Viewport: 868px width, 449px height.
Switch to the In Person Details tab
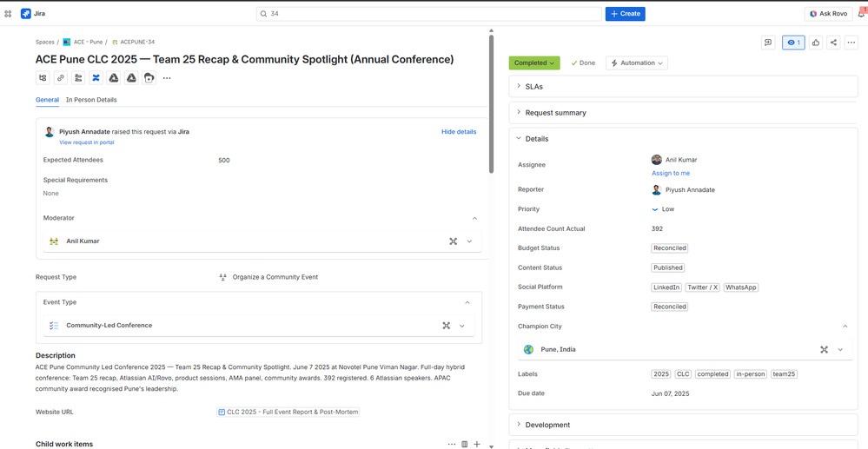[91, 100]
